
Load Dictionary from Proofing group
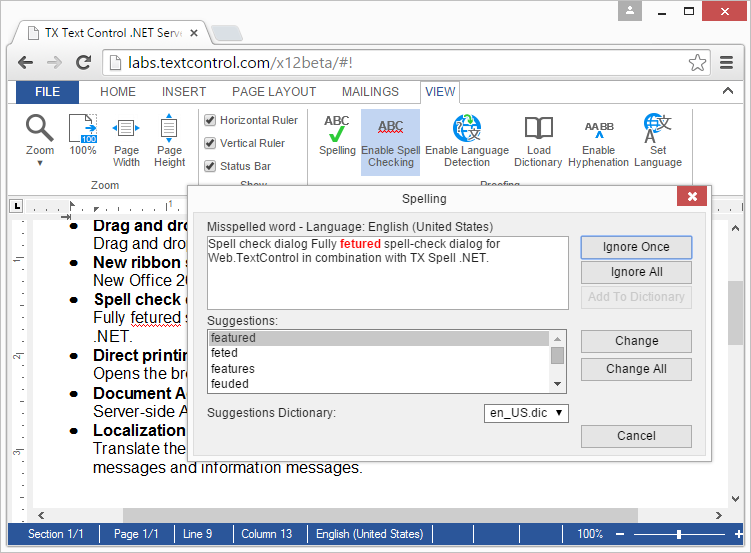click(538, 141)
